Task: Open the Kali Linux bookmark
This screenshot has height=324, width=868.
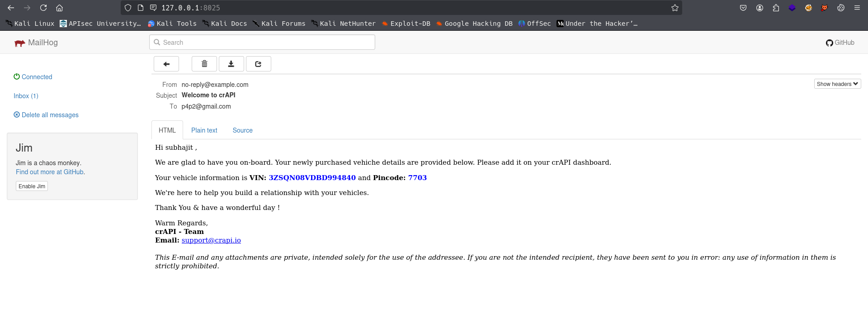Action: click(30, 24)
